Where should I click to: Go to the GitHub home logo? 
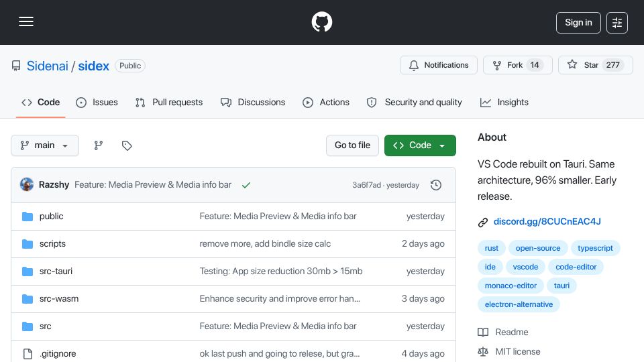point(321,21)
